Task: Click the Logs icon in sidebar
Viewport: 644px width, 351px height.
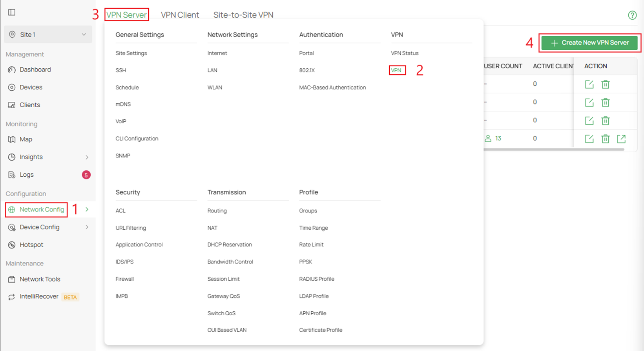Action: tap(12, 175)
